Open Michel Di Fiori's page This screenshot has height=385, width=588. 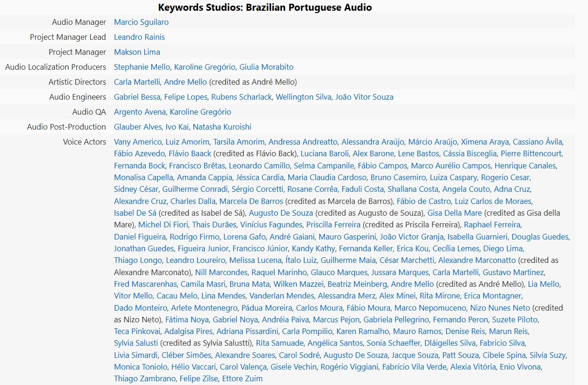(x=163, y=225)
